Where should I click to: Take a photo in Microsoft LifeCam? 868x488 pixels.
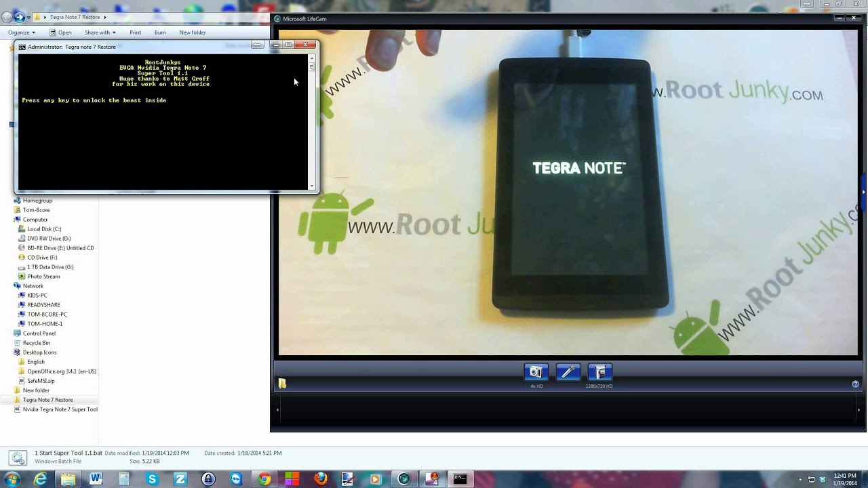536,372
